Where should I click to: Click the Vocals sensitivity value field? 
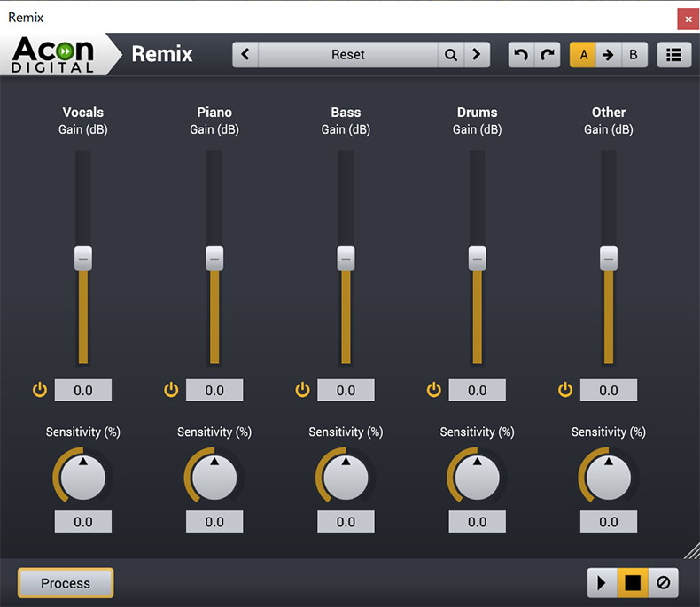point(83,521)
